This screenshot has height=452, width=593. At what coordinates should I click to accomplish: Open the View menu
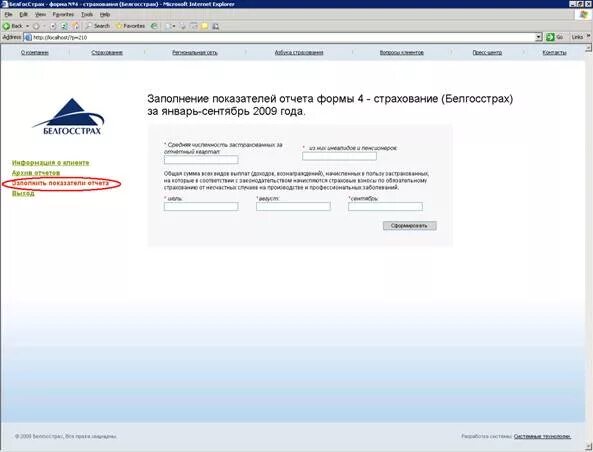[40, 14]
